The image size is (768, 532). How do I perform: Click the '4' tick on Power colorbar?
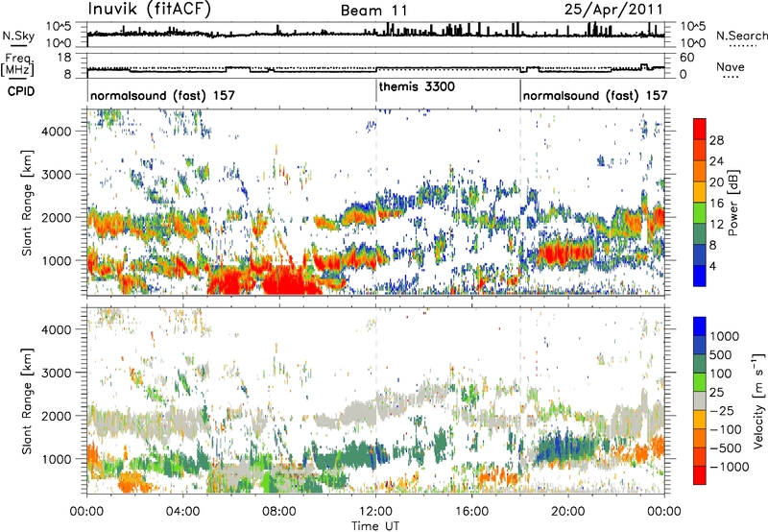pos(712,266)
